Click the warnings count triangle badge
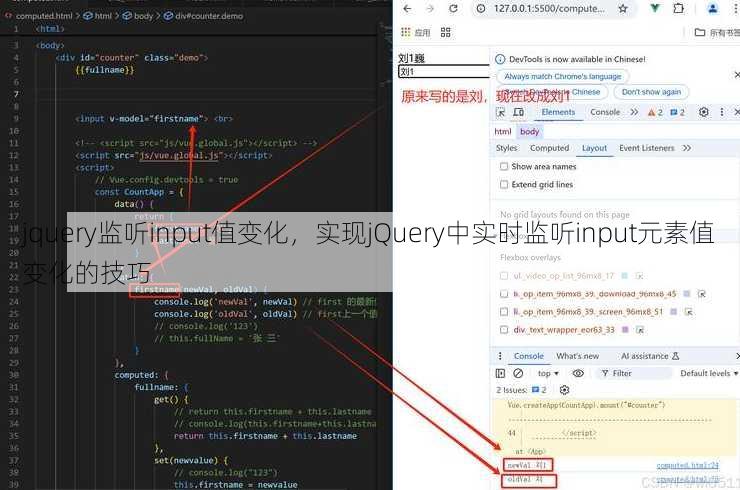This screenshot has width=740, height=490. [x=655, y=112]
